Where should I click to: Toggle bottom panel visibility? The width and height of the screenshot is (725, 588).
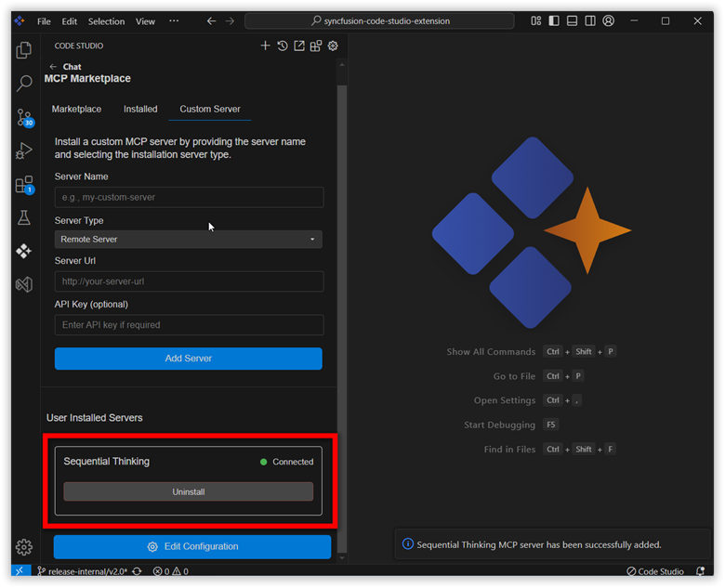point(572,20)
